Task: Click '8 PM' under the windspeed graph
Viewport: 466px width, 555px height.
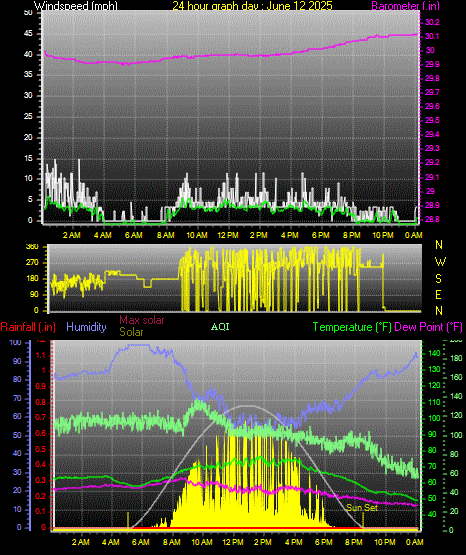Action: [x=352, y=235]
